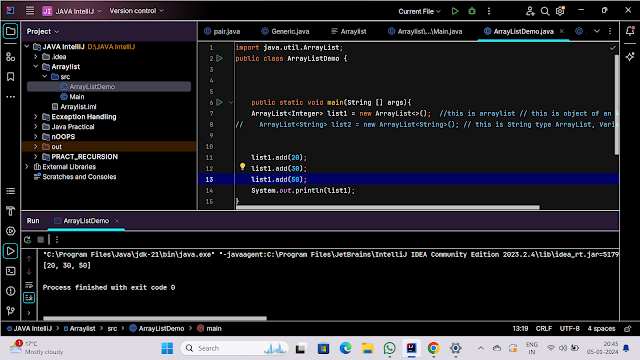
Task: Show hidden editor tabs list
Action: pos(597,31)
